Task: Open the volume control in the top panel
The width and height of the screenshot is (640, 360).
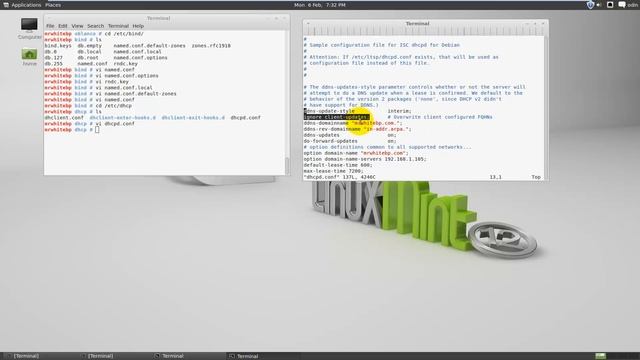Action: 599,5
